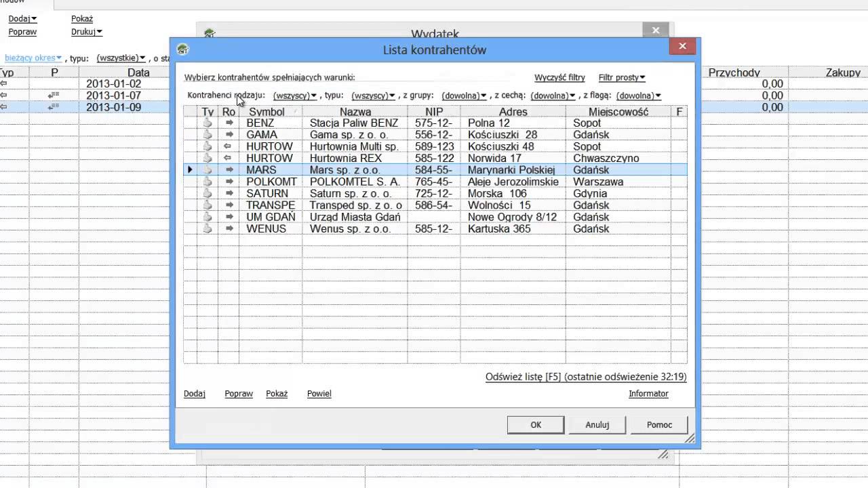The height and width of the screenshot is (488, 868).
Task: Click the Wydatek window title icon
Action: (210, 33)
